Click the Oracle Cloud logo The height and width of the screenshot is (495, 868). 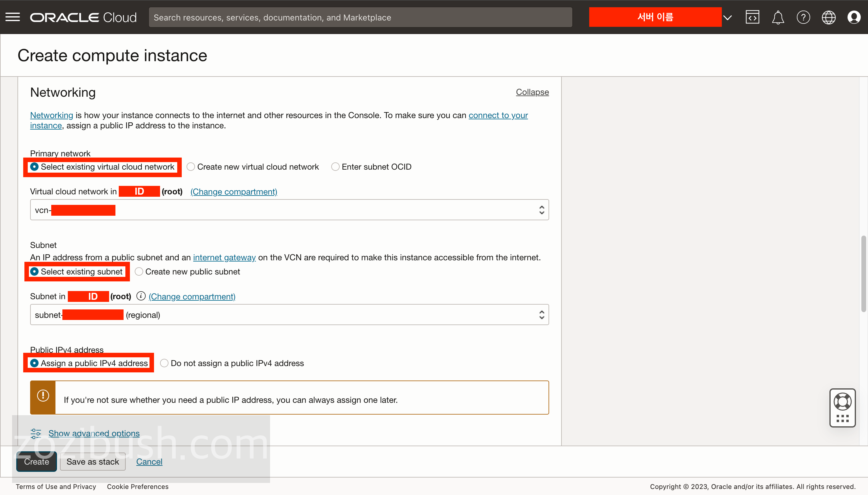click(83, 17)
